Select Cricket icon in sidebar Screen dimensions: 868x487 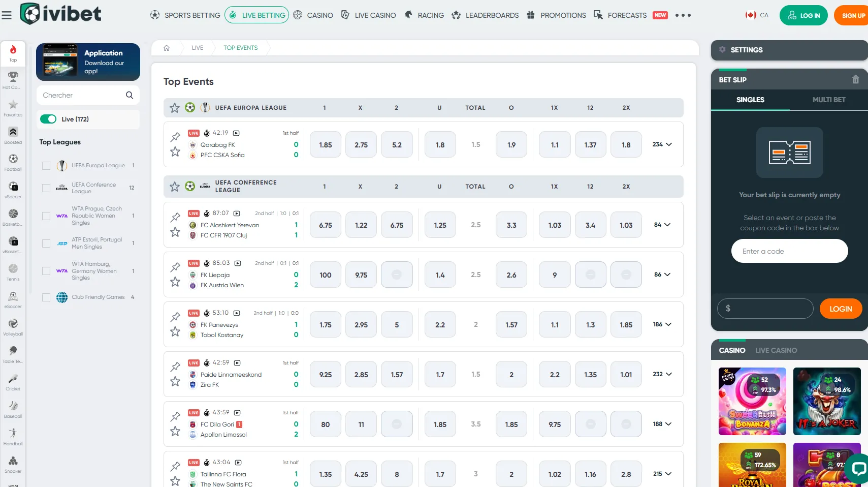pyautogui.click(x=13, y=378)
